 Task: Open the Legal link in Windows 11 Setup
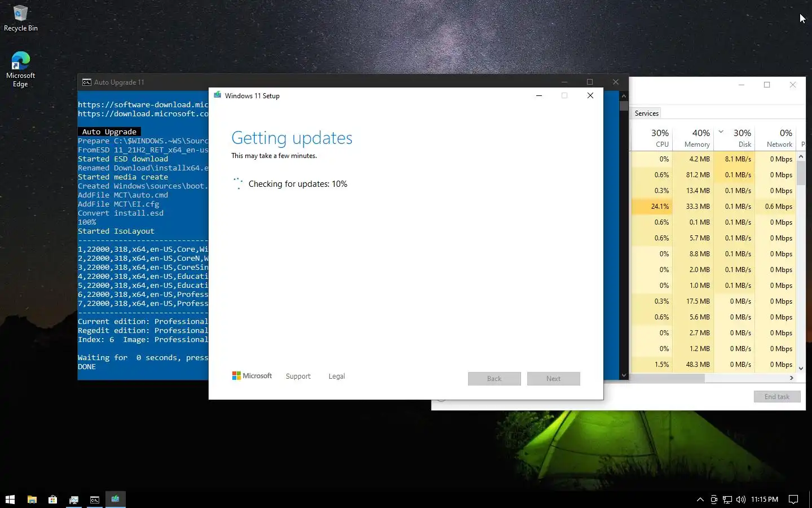click(x=337, y=376)
